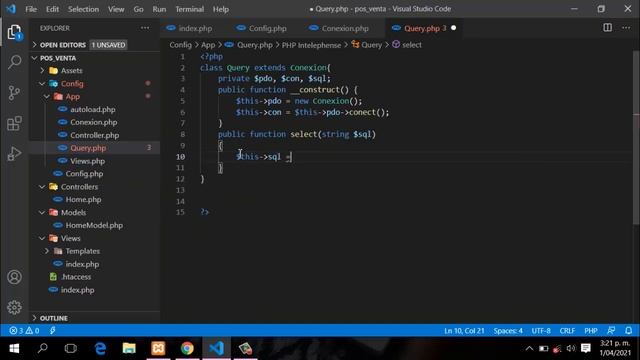Click Visual Studio Code taskbar icon
The height and width of the screenshot is (360, 640).
click(216, 349)
